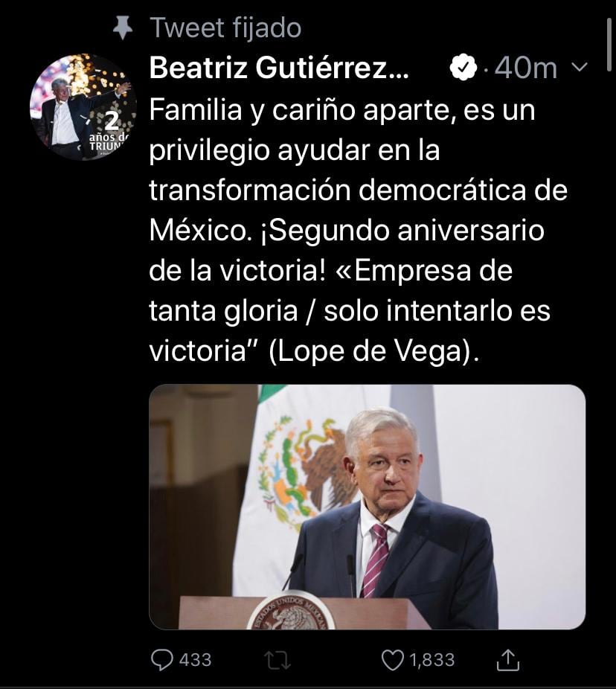Select the Tweet fijado label
This screenshot has width=616, height=689.
coord(225,28)
